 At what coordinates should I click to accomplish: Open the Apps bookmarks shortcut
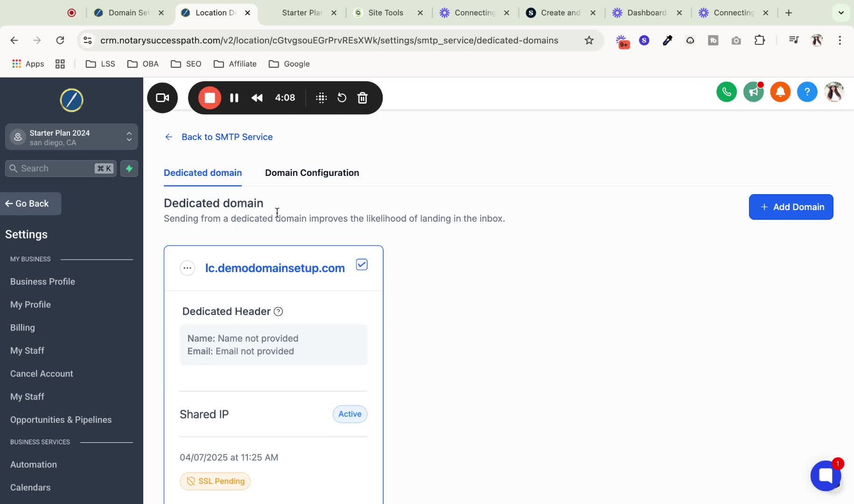[28, 64]
